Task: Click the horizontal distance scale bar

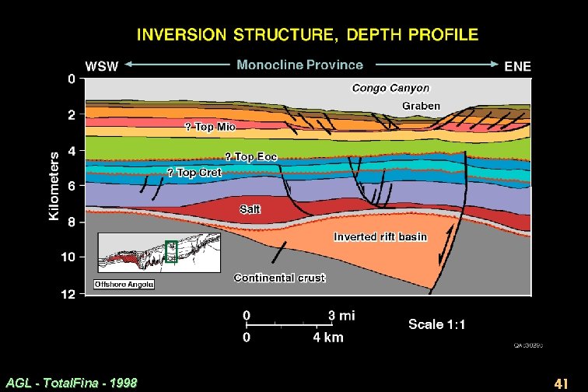Action: tap(289, 324)
